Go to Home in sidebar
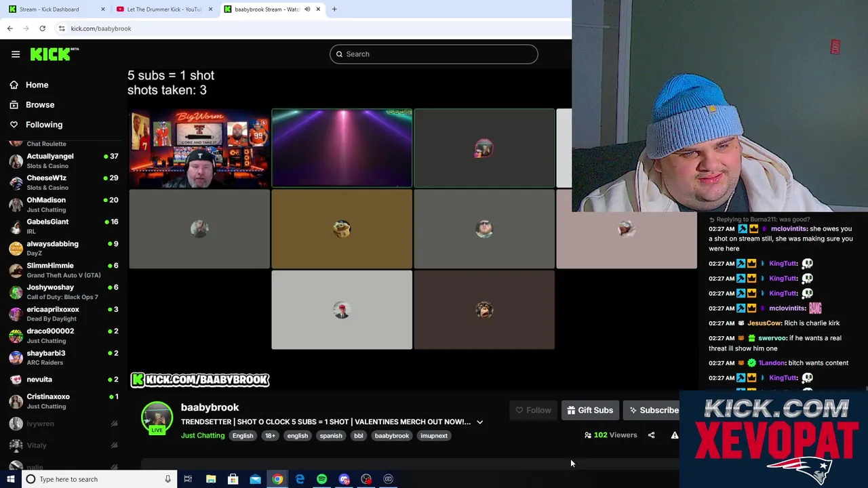Screen dimensions: 868x488 [x=37, y=85]
